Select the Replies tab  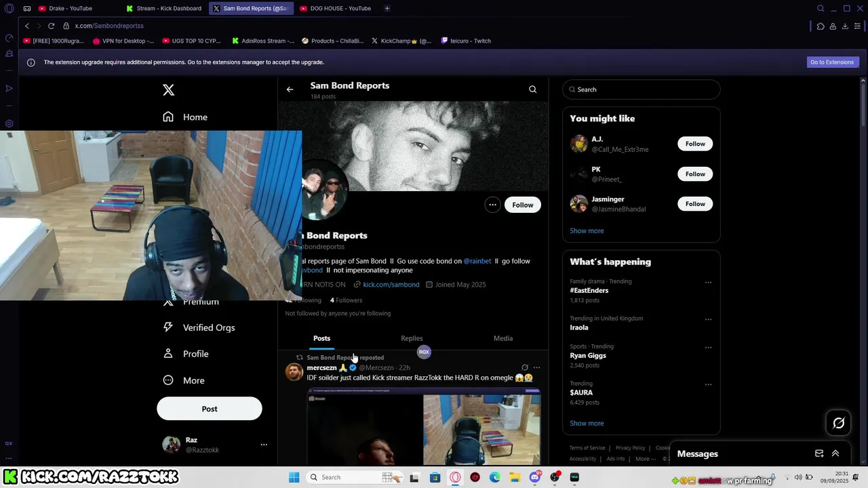click(412, 338)
